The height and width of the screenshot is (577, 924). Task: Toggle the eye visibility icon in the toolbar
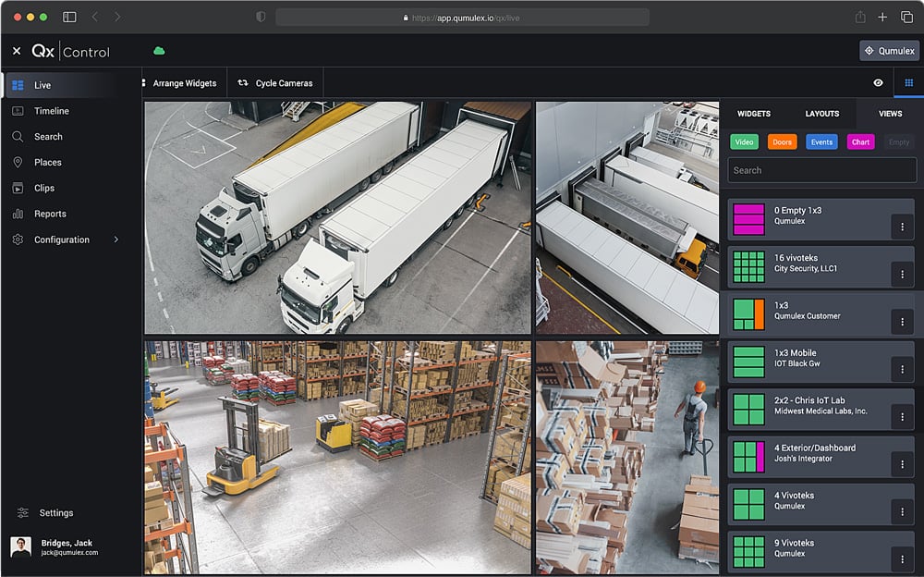point(878,82)
